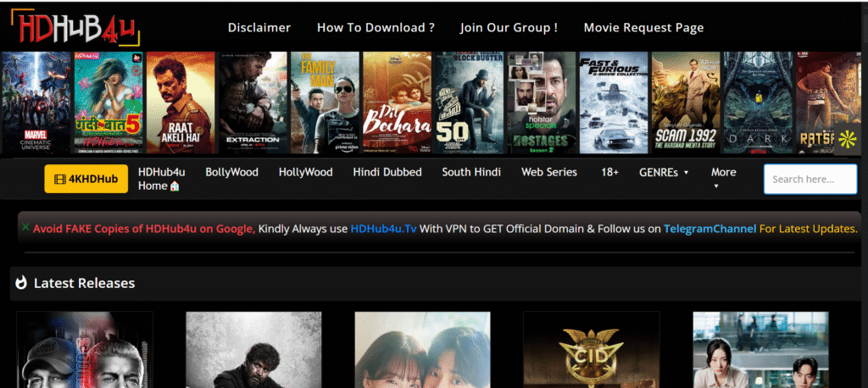The image size is (868, 388).
Task: Open the South Hindi category
Action: tap(471, 172)
